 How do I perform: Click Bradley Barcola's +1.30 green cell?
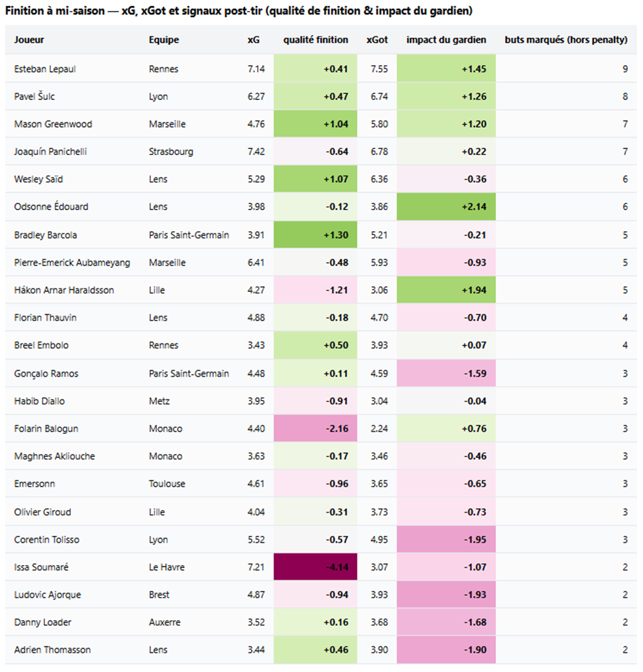316,235
